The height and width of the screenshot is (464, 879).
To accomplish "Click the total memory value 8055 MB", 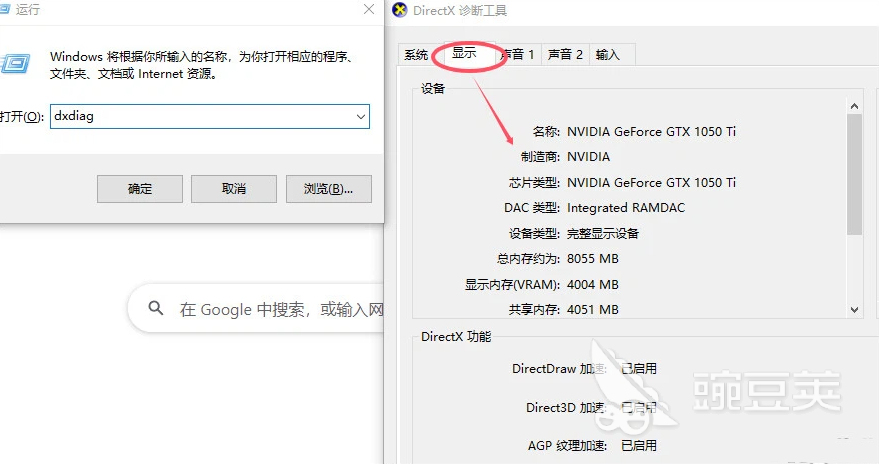I will click(593, 259).
